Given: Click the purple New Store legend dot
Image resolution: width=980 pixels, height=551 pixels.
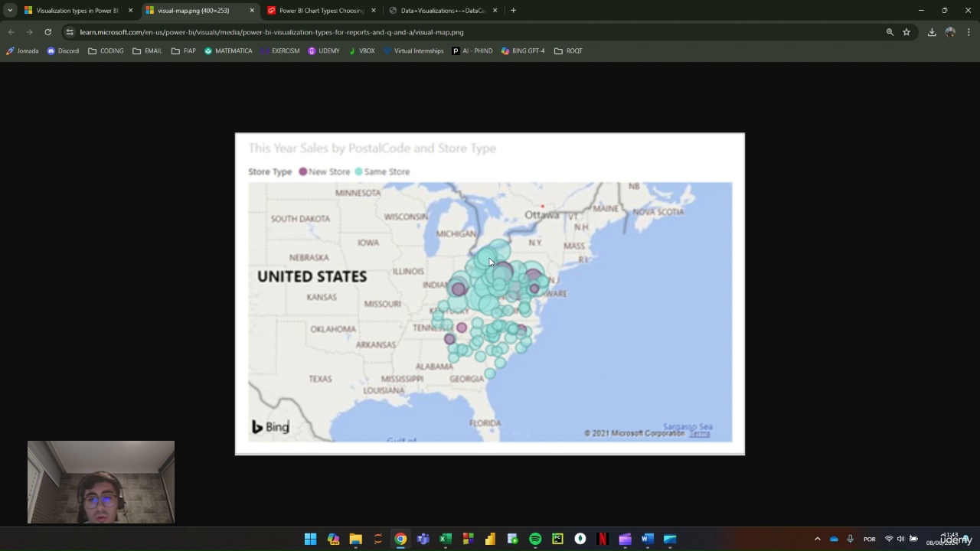Looking at the screenshot, I should tap(303, 171).
